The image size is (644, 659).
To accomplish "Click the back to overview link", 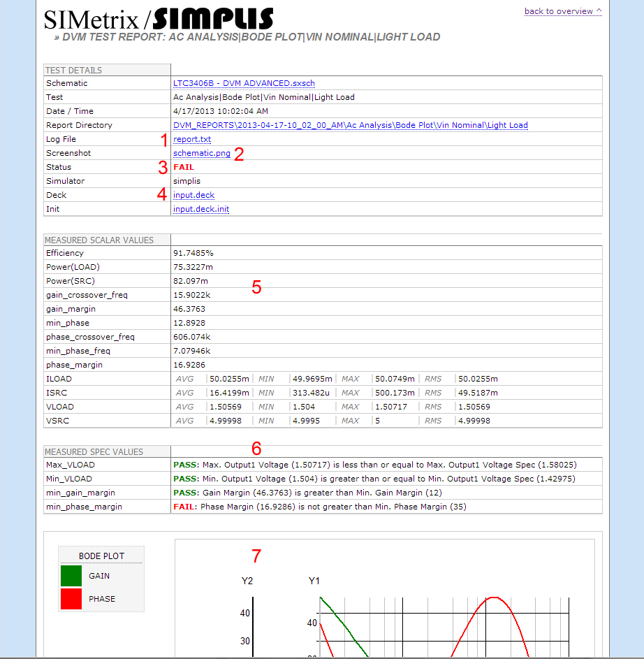I will (557, 11).
